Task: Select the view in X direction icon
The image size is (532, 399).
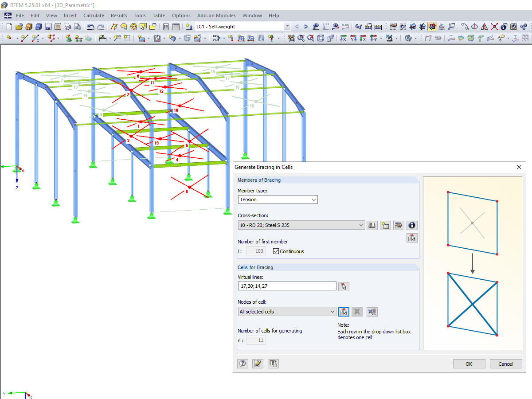Action: point(344,39)
